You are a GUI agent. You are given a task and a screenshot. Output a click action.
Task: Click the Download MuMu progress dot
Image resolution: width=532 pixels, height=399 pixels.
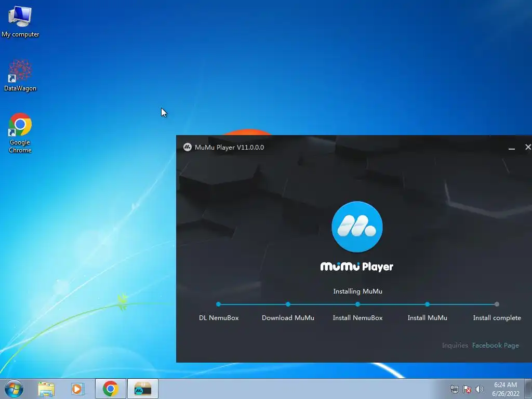point(288,304)
